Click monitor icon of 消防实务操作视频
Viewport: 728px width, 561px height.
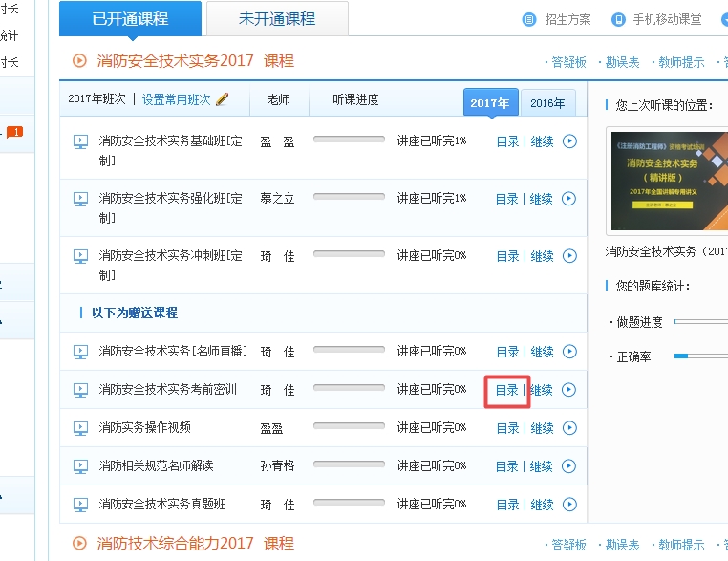[80, 428]
